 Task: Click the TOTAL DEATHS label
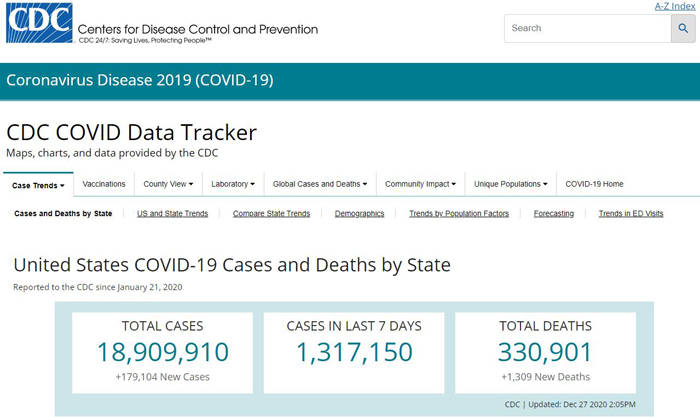coord(546,326)
